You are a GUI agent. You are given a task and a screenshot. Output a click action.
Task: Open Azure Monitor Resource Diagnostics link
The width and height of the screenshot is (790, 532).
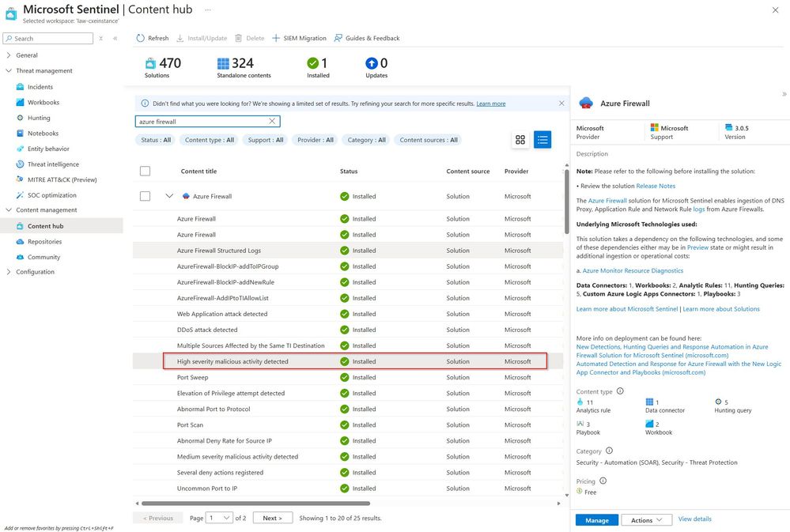633,270
